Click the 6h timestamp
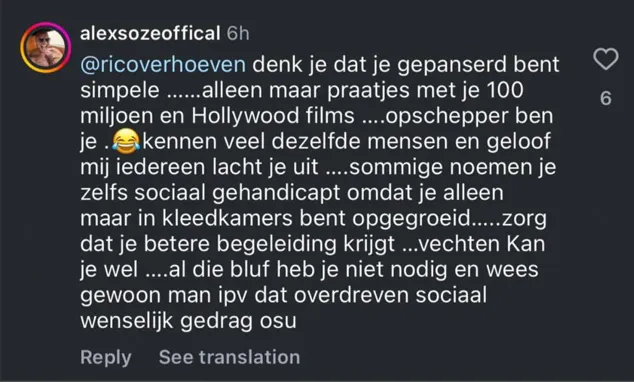The width and height of the screenshot is (634, 382). coord(238,33)
